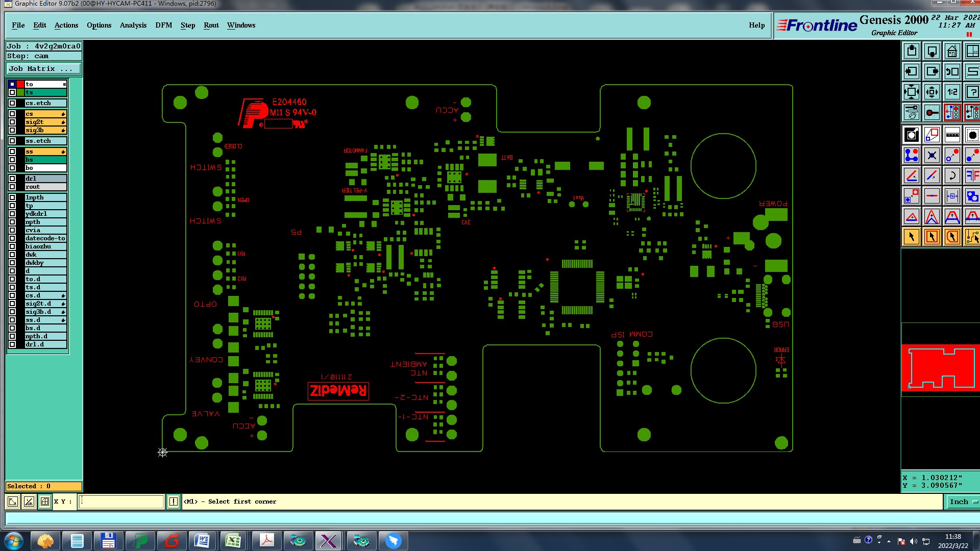Click the red color swatch of to layer
This screenshot has width=980, height=551.
pyautogui.click(x=20, y=84)
